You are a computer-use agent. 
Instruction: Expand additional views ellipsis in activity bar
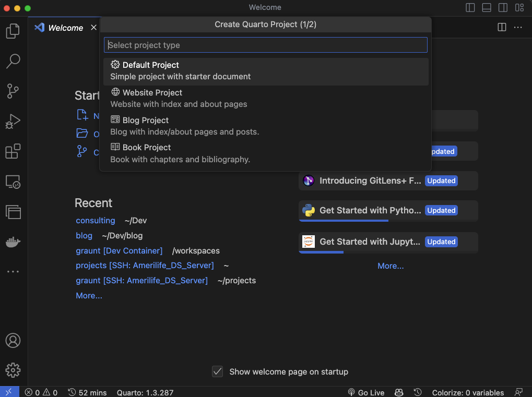13,272
